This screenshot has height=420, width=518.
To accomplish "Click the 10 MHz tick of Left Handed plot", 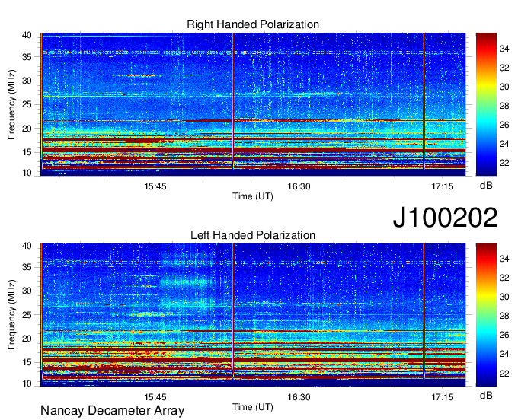I will tap(27, 383).
